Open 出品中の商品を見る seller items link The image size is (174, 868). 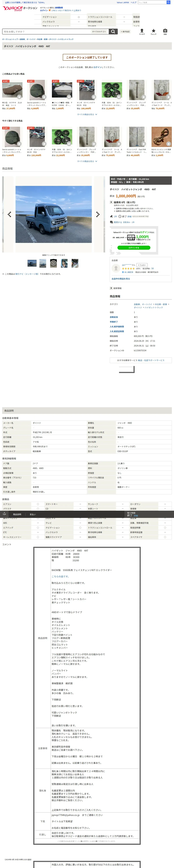click(x=121, y=279)
